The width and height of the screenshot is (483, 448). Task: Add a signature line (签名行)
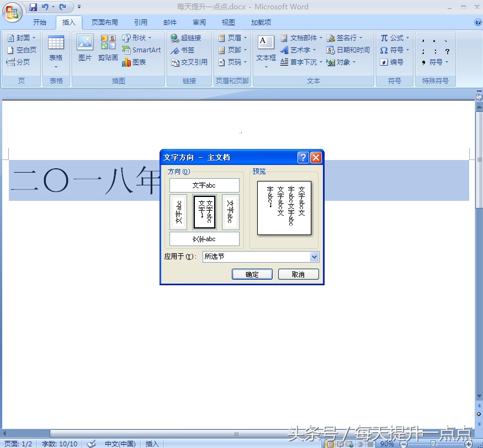coord(344,38)
